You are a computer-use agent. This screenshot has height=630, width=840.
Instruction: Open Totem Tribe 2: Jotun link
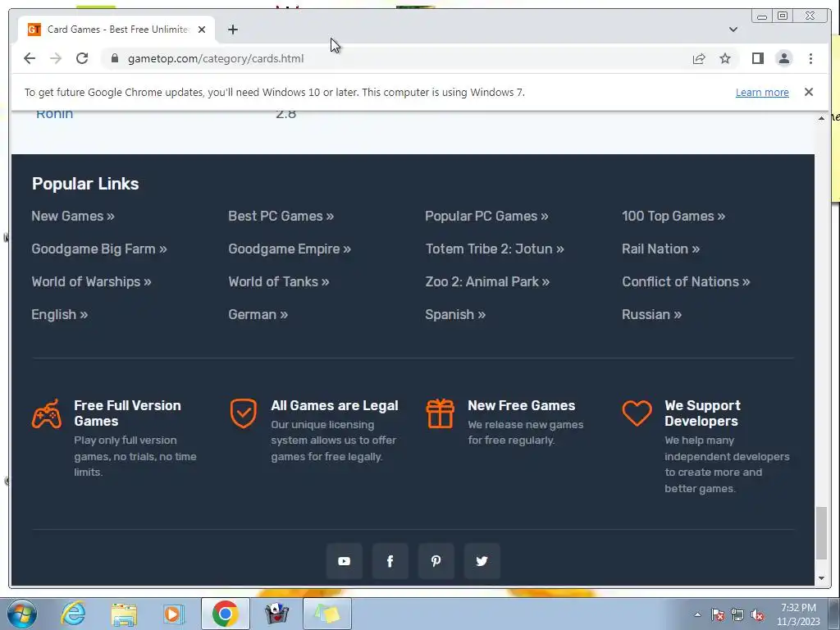[495, 249]
